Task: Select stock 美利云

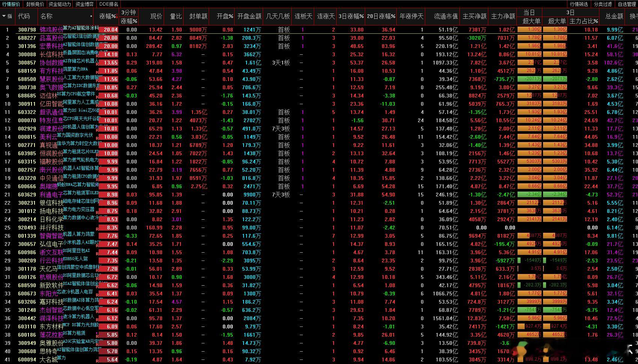Action: tap(48, 137)
